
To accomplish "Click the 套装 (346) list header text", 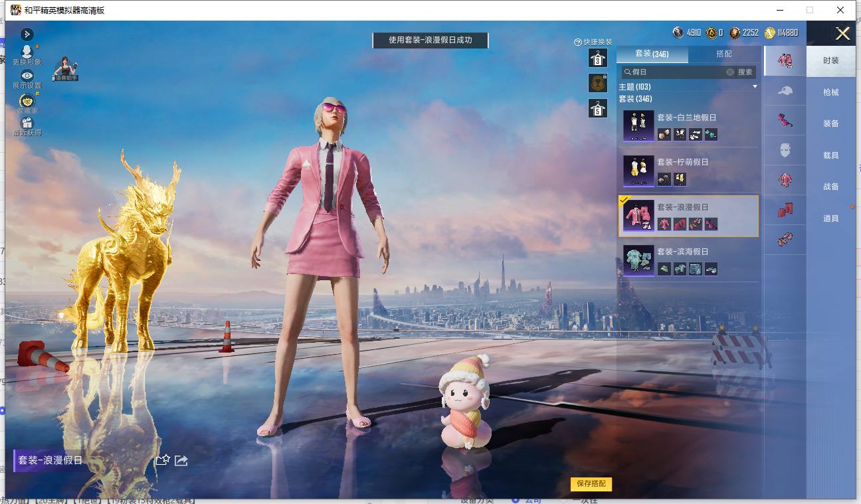I will pos(635,98).
